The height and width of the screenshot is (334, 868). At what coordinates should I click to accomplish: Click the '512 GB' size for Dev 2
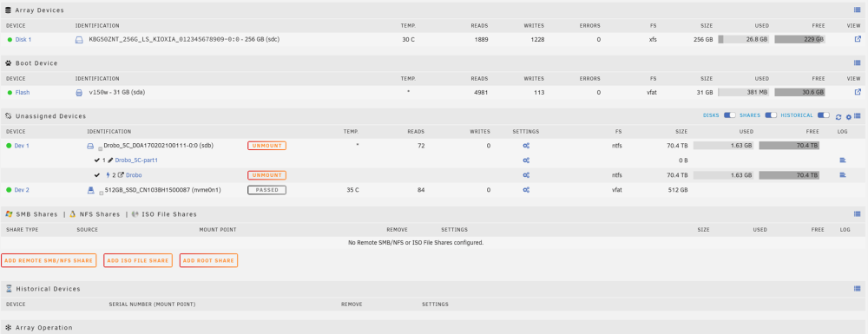pos(678,190)
